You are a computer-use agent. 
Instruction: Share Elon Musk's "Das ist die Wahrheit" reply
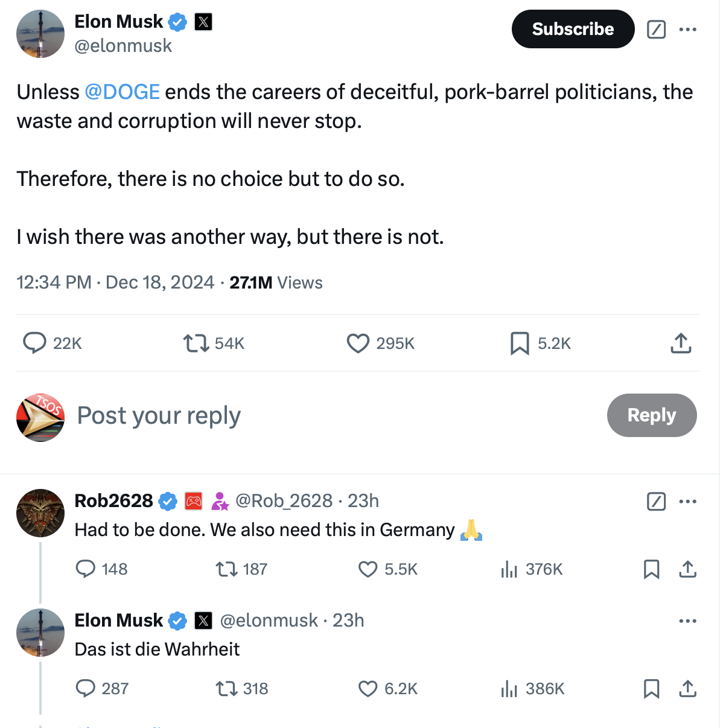point(687,689)
